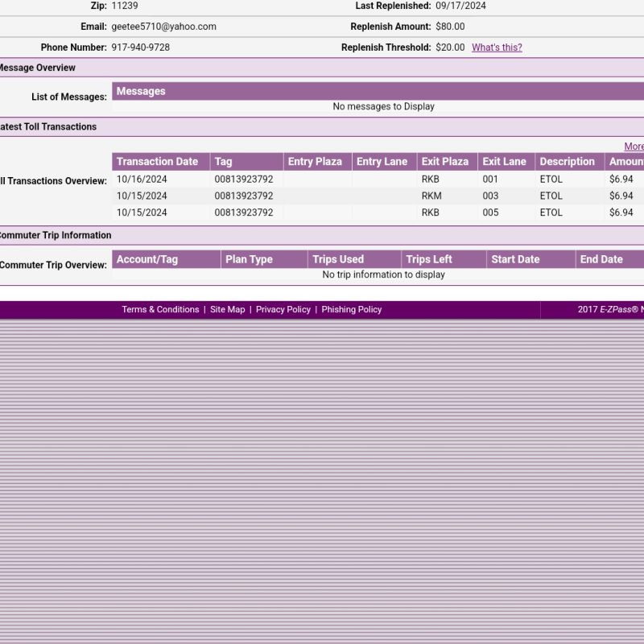
Task: Click the "What's this?" link
Action: click(x=497, y=47)
